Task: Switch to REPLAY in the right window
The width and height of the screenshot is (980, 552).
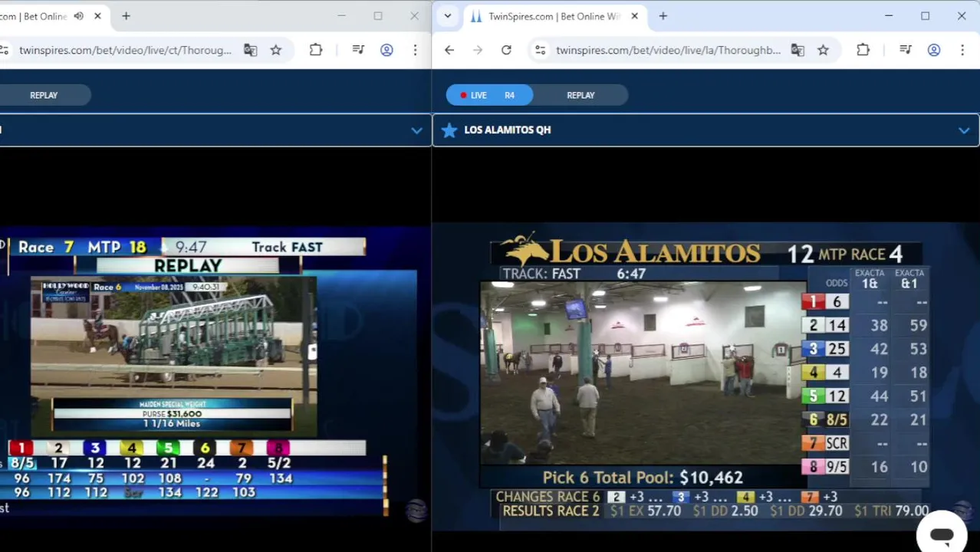Action: [580, 95]
